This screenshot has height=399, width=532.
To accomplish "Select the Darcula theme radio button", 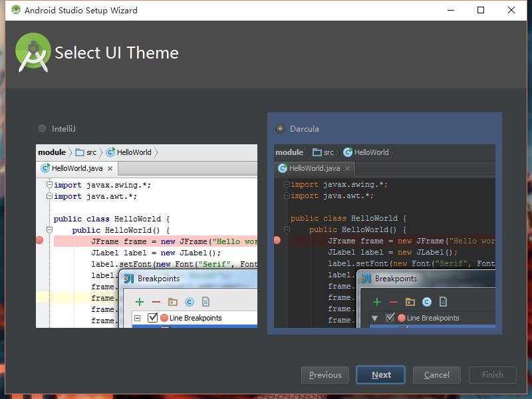I will click(x=280, y=128).
